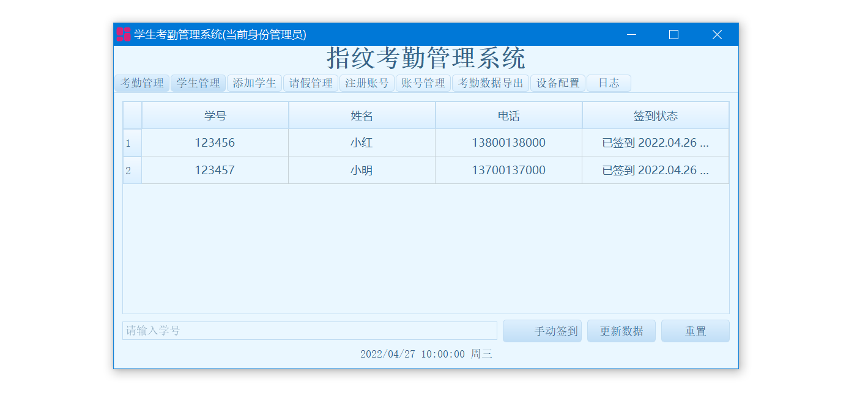Image resolution: width=868 pixels, height=393 pixels.
Task: Click the date time label 2022/04/27
Action: click(426, 354)
